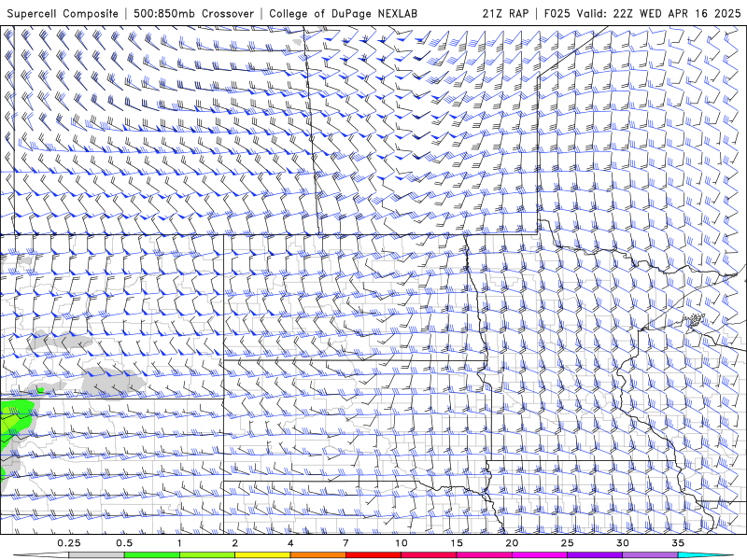Image resolution: width=747 pixels, height=560 pixels.
Task: Pick the yellow 2–4 legend swatch
Action: click(262, 555)
